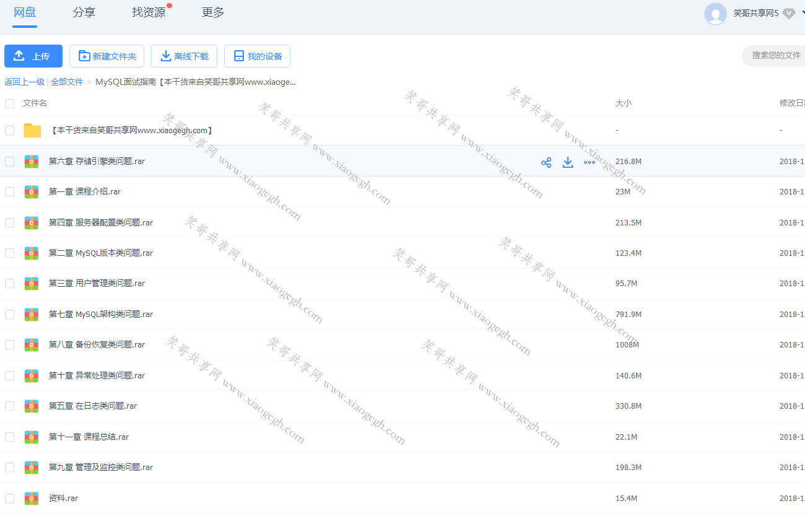The image size is (805, 532).
Task: Check the box for 第十一章 课程总结.rar
Action: [9, 437]
